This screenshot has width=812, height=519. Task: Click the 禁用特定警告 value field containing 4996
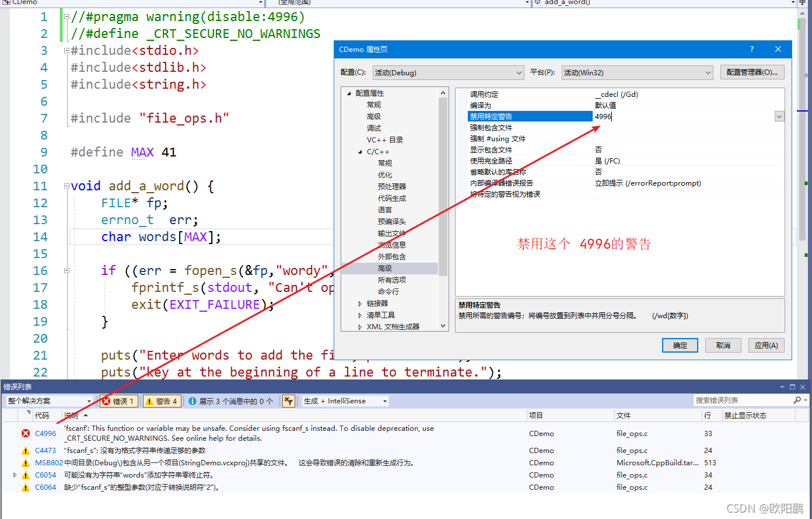pos(684,117)
